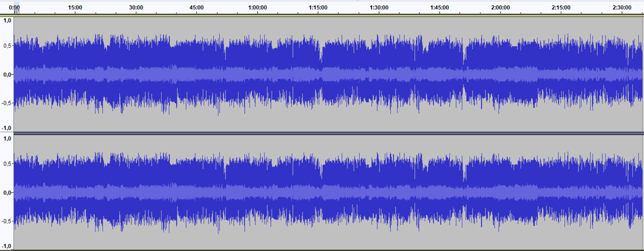Click the playhead cursor marker at 0:00
The height and width of the screenshot is (251, 644).
[16, 10]
